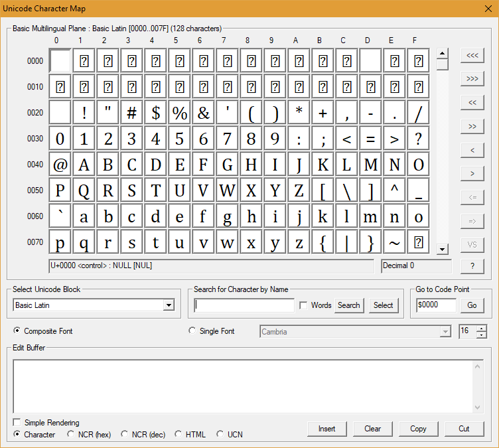
Task: Click the >> navigation button
Action: pyautogui.click(x=472, y=127)
